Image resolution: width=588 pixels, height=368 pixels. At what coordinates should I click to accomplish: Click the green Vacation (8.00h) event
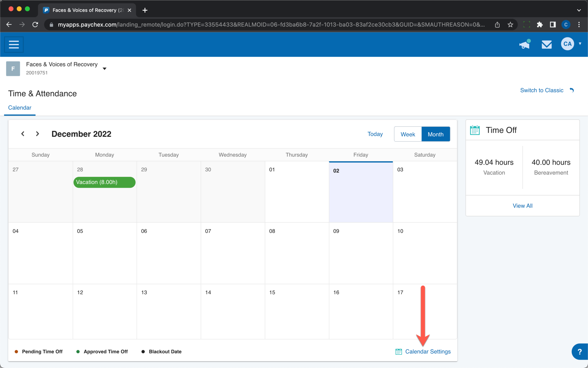tap(104, 182)
